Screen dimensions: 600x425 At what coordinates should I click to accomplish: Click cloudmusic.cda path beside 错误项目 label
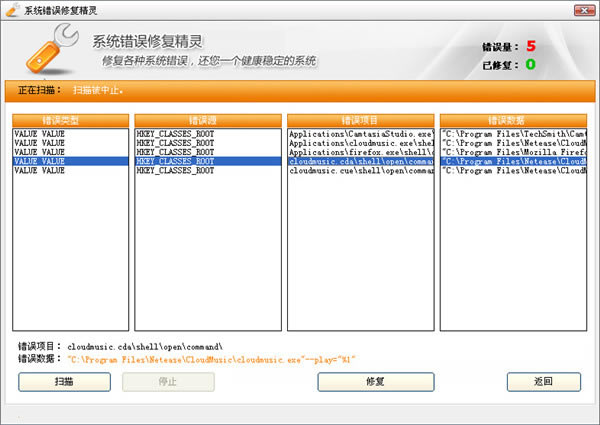point(145,347)
